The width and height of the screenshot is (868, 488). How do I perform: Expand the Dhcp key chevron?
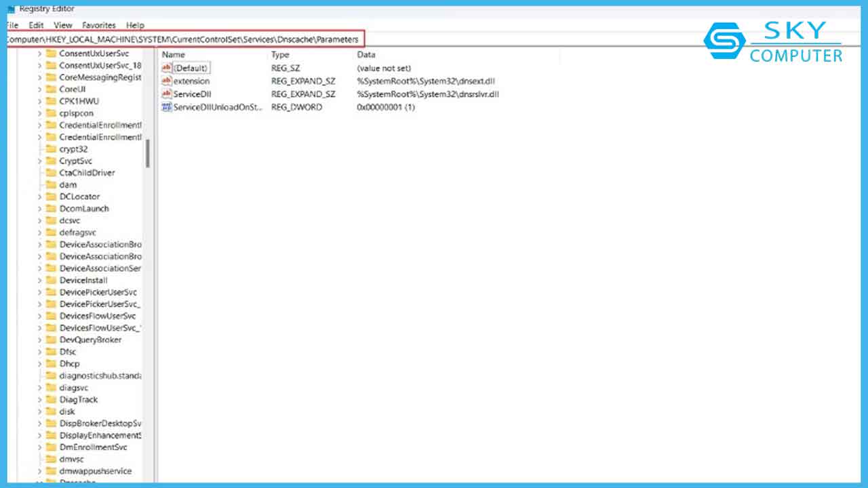(39, 364)
